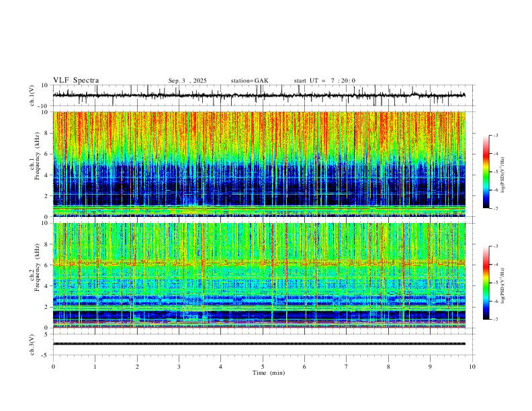Click the "-3" label on the ch.1 color bar

[x=496, y=135]
